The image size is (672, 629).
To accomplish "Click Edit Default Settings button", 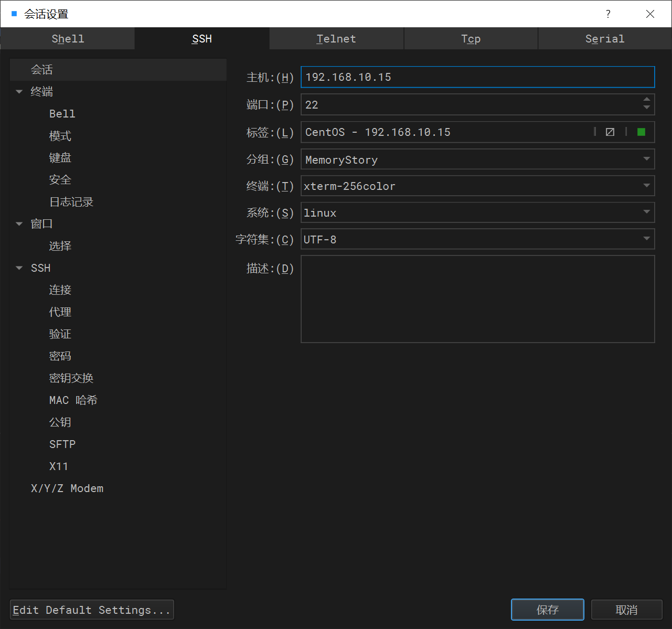I will click(x=92, y=610).
